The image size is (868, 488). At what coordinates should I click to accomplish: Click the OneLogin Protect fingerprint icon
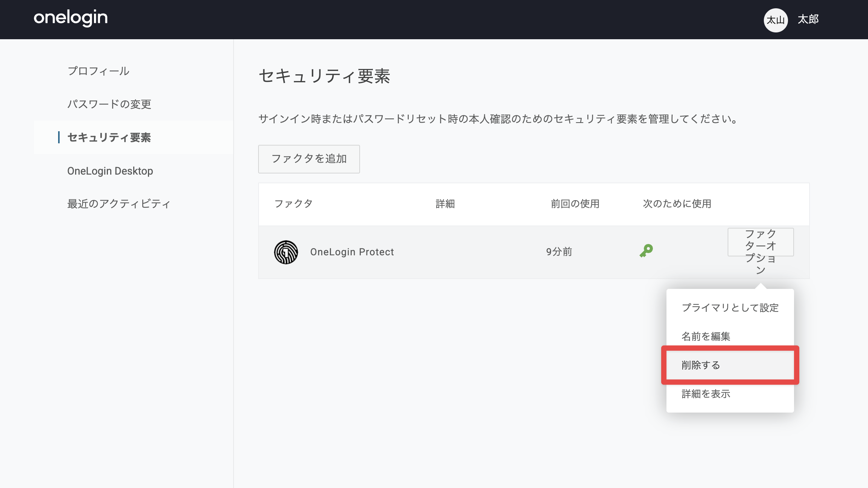(x=286, y=252)
